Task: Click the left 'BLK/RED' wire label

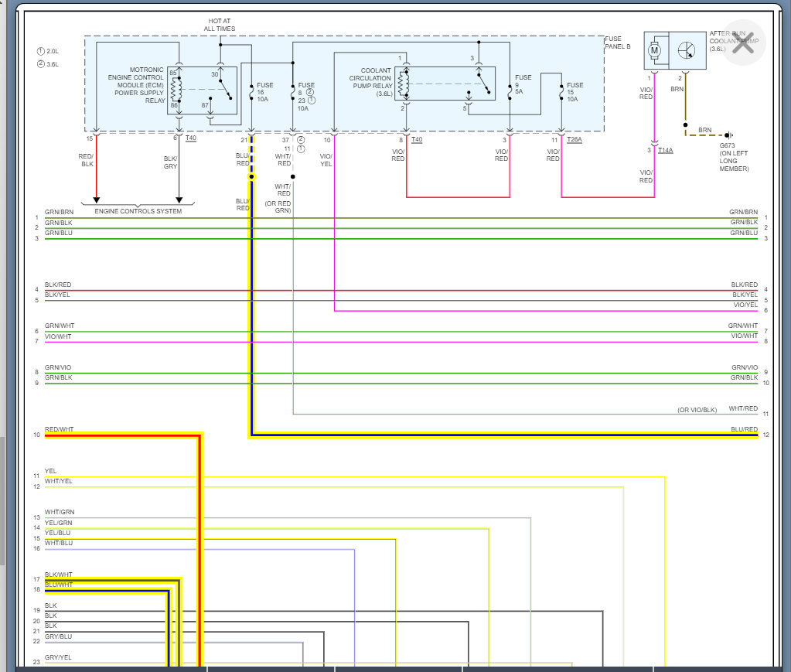Action: 58,285
